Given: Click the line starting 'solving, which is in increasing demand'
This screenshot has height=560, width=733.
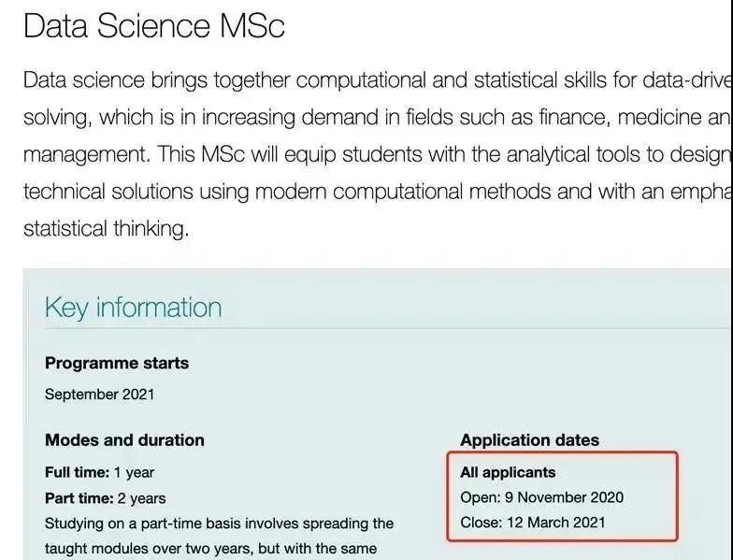Looking at the screenshot, I should [x=374, y=117].
